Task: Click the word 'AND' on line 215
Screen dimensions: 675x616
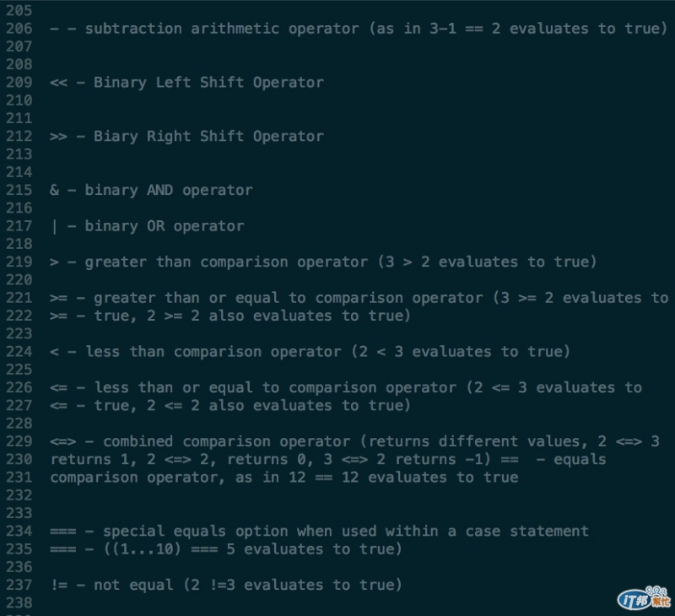Action: click(x=159, y=190)
